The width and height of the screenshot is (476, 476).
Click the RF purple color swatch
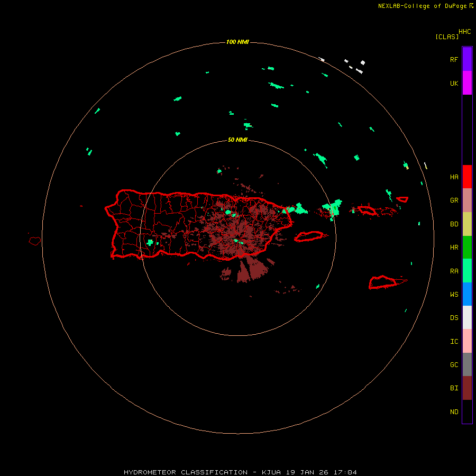(467, 59)
